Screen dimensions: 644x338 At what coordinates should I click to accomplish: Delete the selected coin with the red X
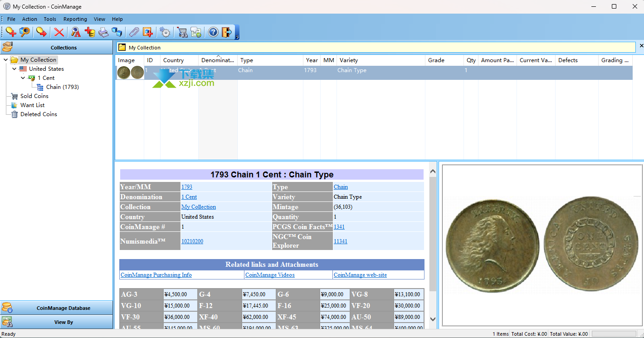tap(59, 32)
